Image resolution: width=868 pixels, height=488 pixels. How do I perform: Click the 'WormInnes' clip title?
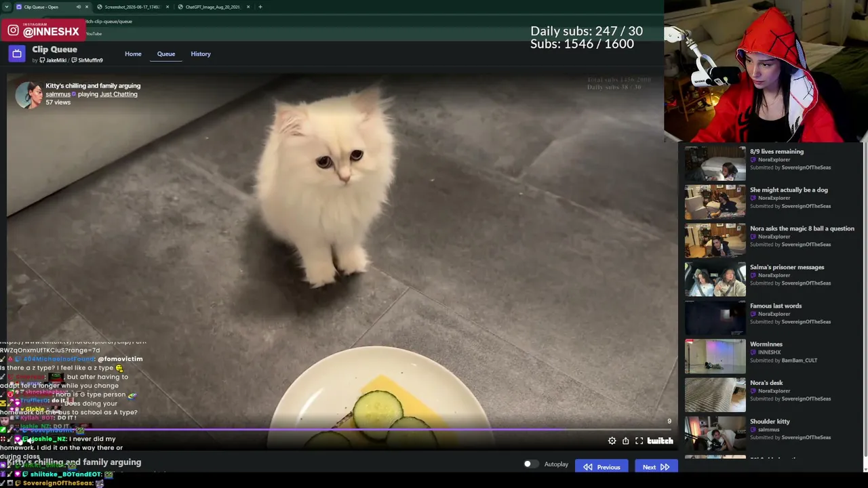tap(766, 345)
